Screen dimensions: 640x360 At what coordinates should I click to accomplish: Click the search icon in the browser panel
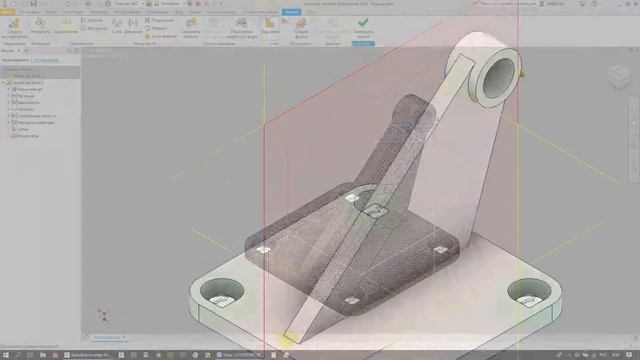pos(69,51)
